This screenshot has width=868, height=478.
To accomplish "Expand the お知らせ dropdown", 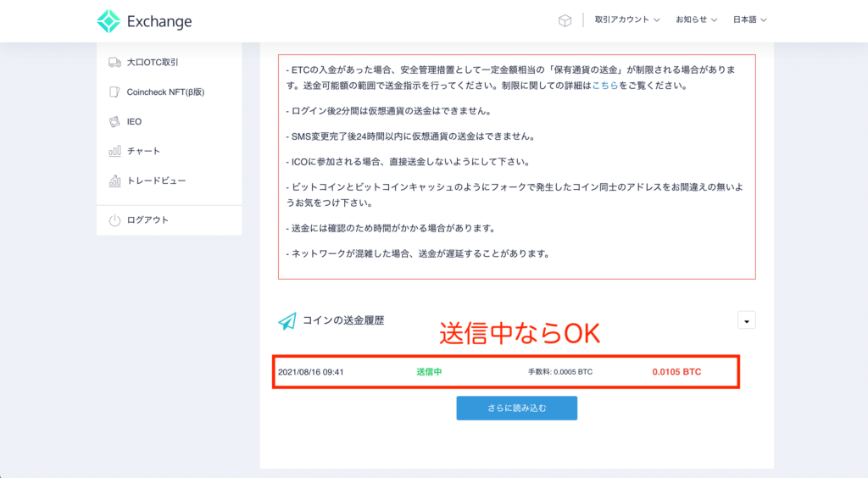I will point(697,20).
